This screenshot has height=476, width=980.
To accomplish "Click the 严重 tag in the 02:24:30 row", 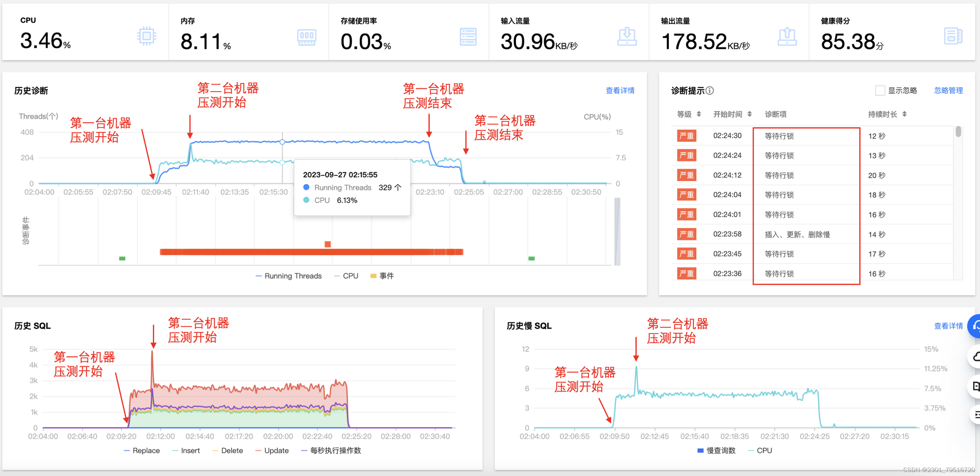I will [687, 136].
